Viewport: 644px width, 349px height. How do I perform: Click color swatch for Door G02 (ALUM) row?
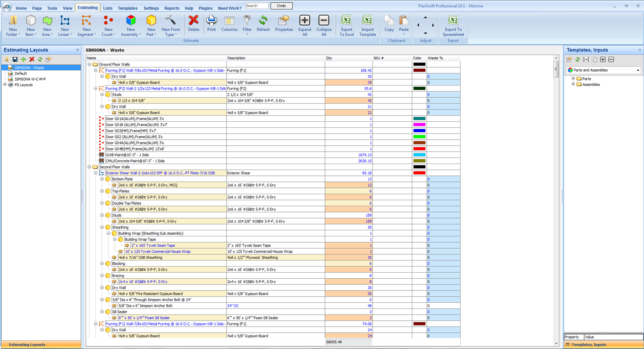[x=419, y=137]
